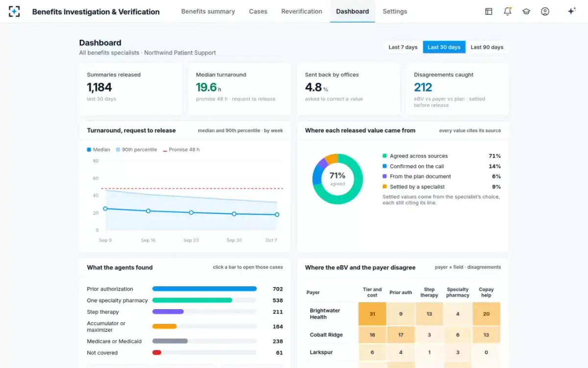588x368 pixels.
Task: Click Larkspur Tier and cost cell 6
Action: 372,352
